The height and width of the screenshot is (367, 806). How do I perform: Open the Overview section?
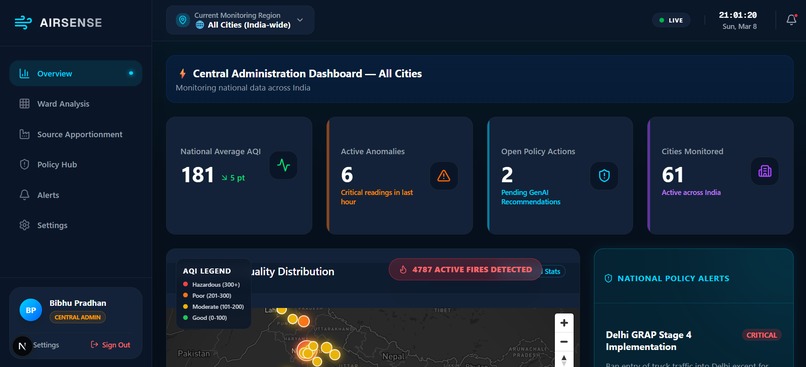point(76,74)
